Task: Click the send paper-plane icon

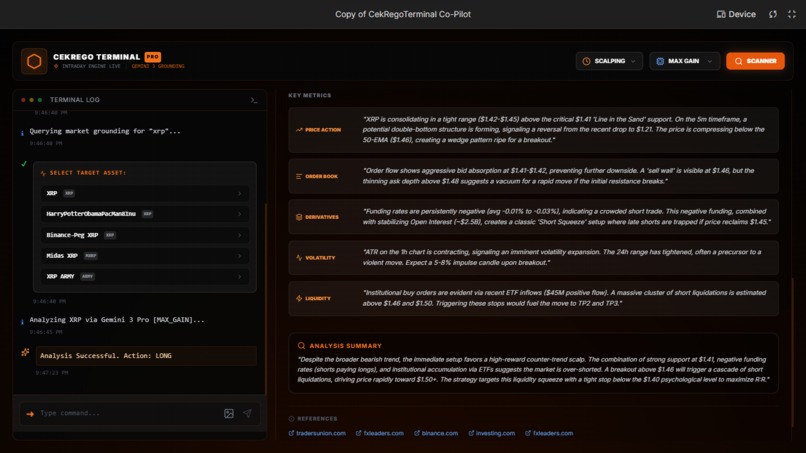Action: 247,413
